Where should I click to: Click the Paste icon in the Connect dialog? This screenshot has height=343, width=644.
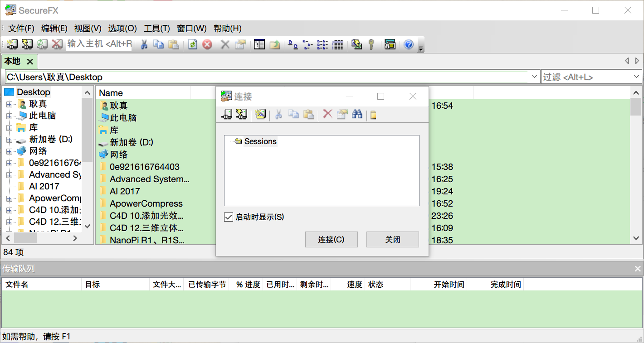[309, 114]
